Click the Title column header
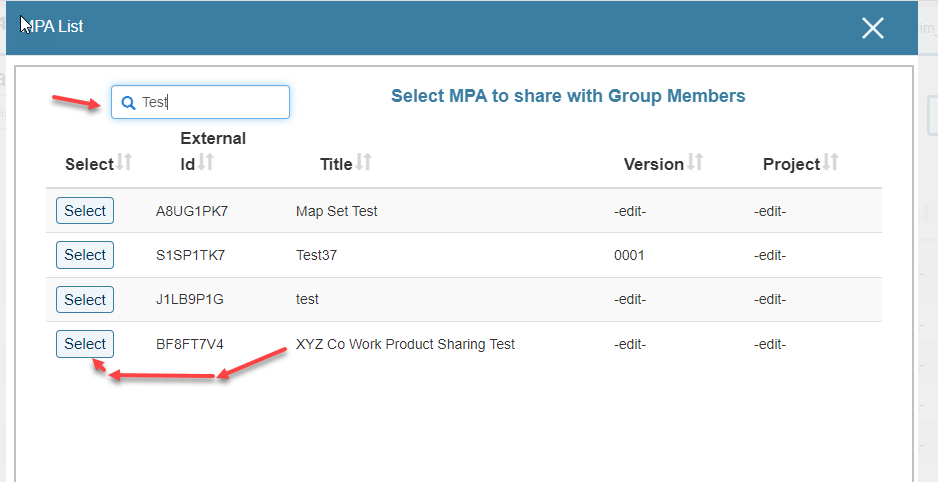The width and height of the screenshot is (938, 482). [x=336, y=164]
